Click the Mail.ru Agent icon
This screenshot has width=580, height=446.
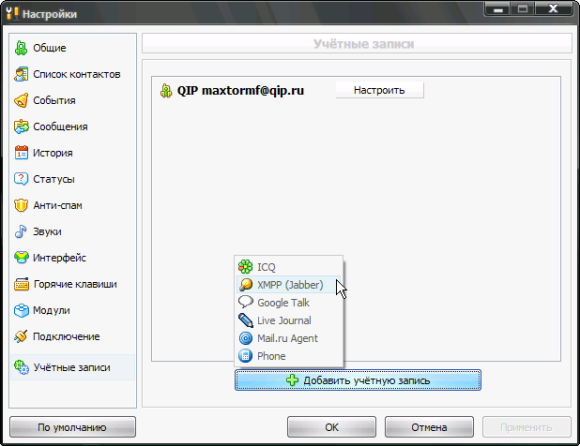pos(245,338)
